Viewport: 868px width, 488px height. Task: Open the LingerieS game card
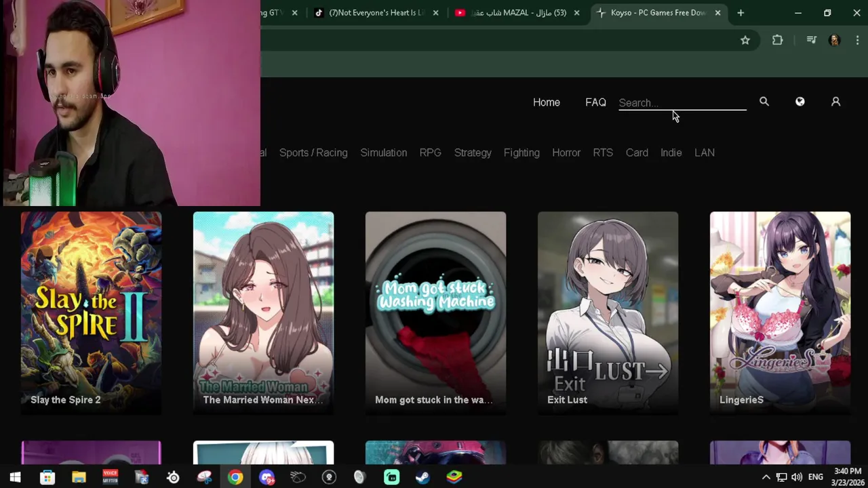tap(780, 313)
